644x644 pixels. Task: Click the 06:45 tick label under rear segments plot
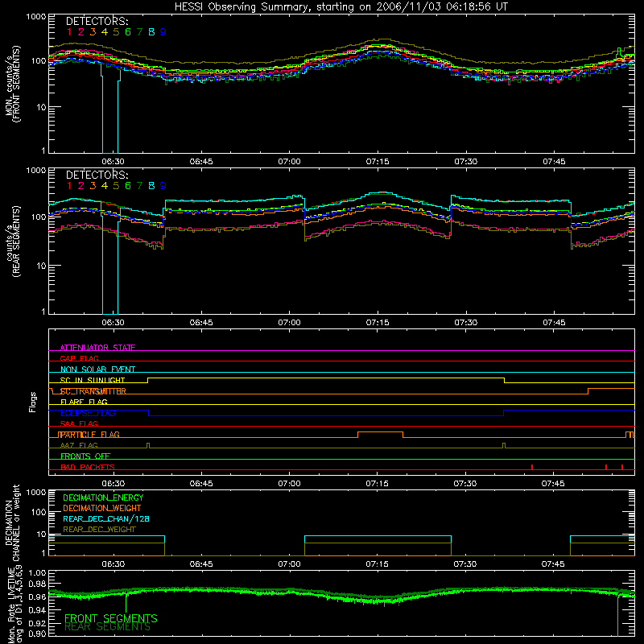click(x=201, y=323)
